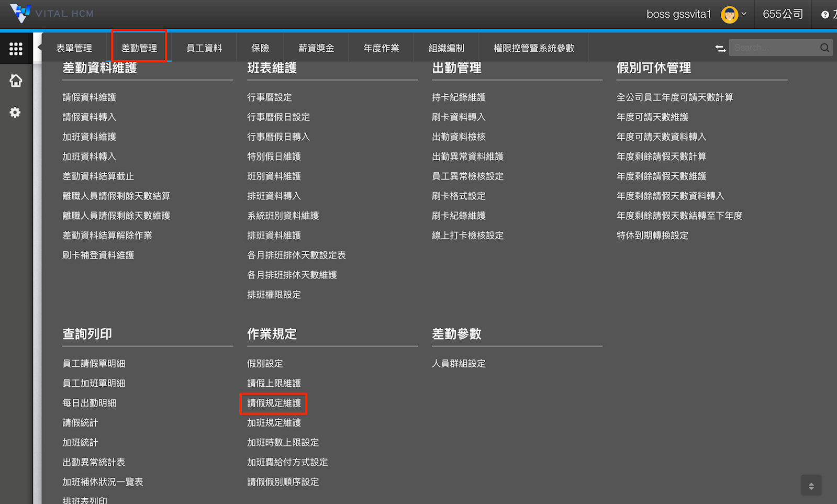This screenshot has height=504, width=837.
Task: Select 655公司 company switcher
Action: [x=783, y=14]
